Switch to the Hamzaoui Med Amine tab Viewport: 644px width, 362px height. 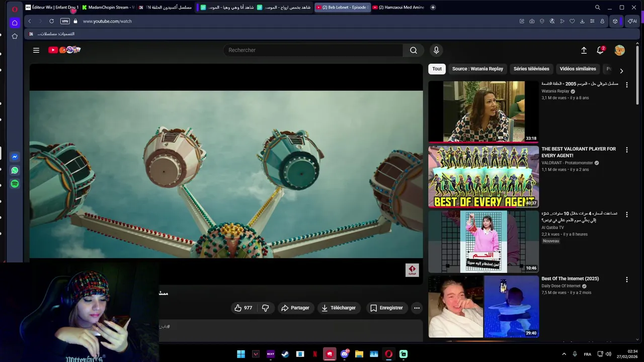tap(398, 8)
